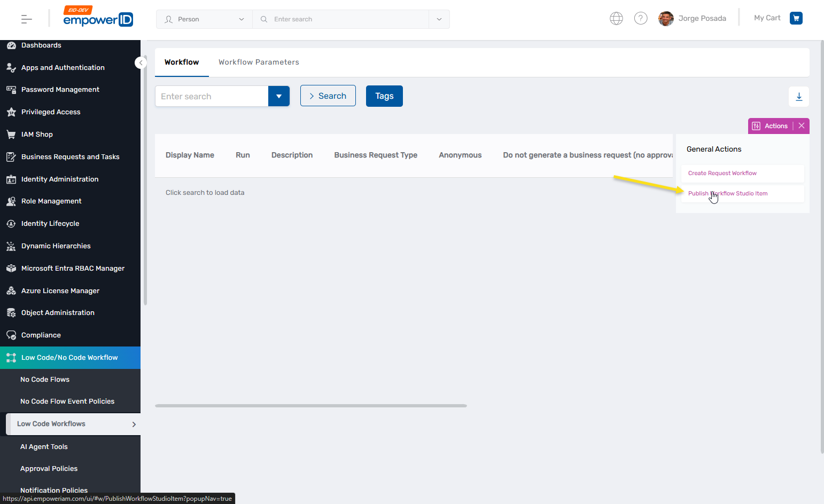Click the My Cart shopping cart icon
The width and height of the screenshot is (824, 504).
click(x=796, y=18)
